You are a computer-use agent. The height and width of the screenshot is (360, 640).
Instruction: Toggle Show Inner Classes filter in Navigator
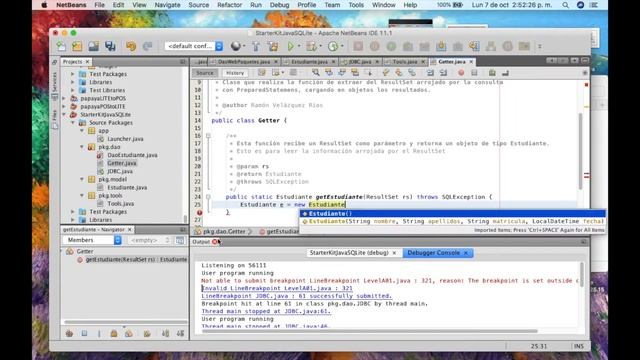click(x=129, y=333)
